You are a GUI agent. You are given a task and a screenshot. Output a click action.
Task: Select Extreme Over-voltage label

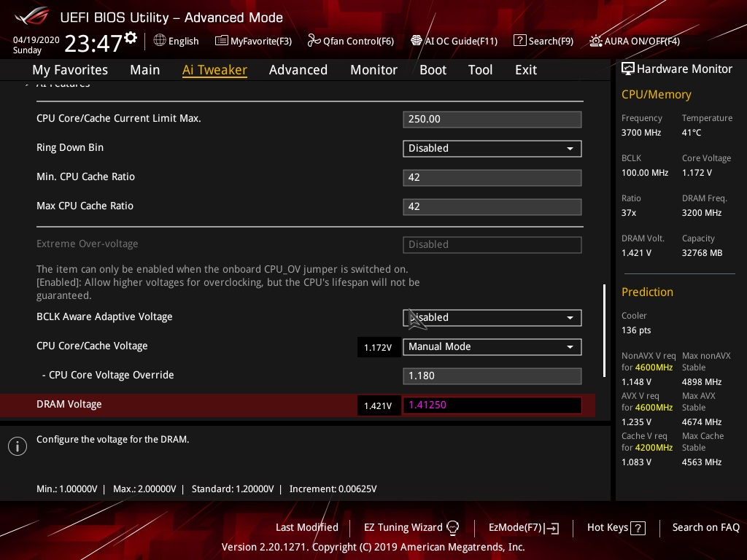pos(88,244)
